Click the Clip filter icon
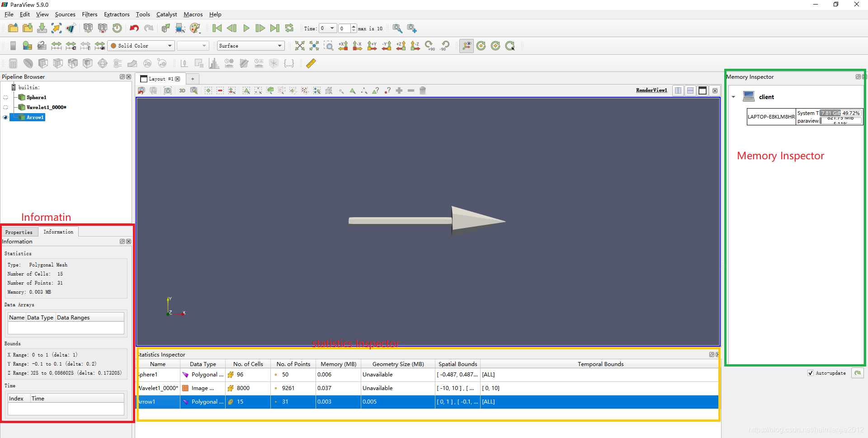Screen dimensions: 868x438 tap(43, 63)
